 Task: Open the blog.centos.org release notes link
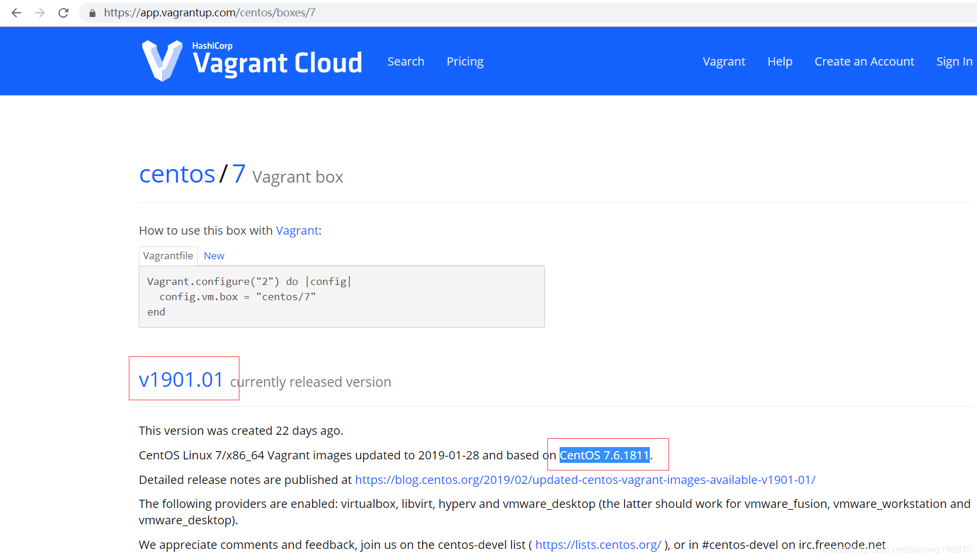585,480
